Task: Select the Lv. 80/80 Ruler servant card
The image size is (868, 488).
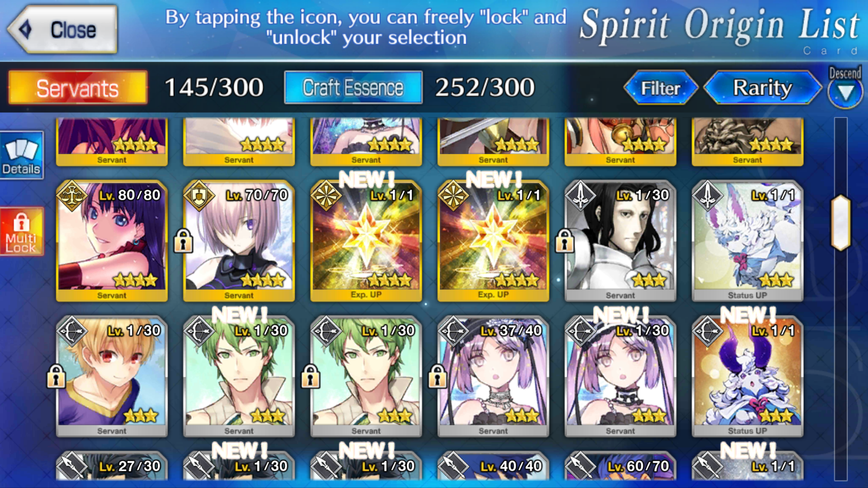Action: [x=112, y=241]
